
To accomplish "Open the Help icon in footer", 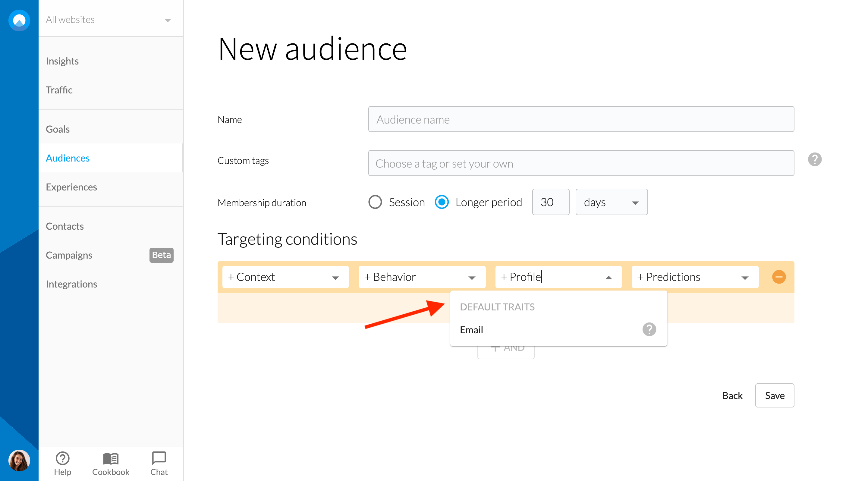I will coord(63,458).
